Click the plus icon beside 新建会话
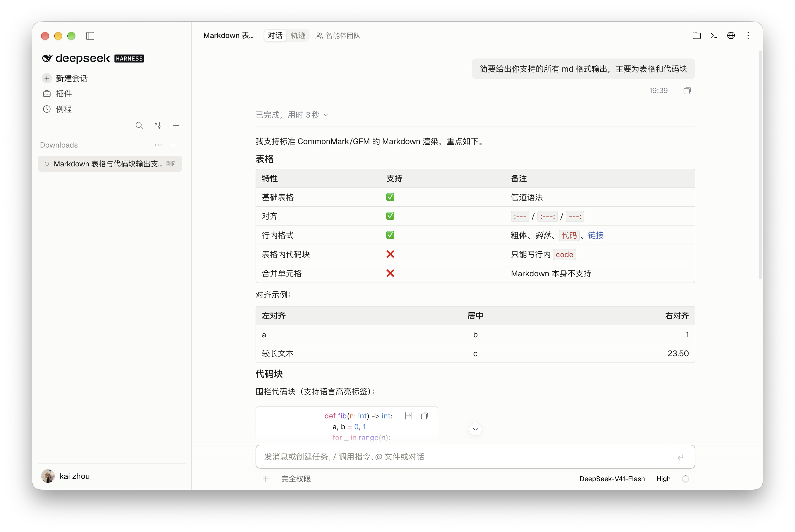This screenshot has height=532, width=795. 47,78
